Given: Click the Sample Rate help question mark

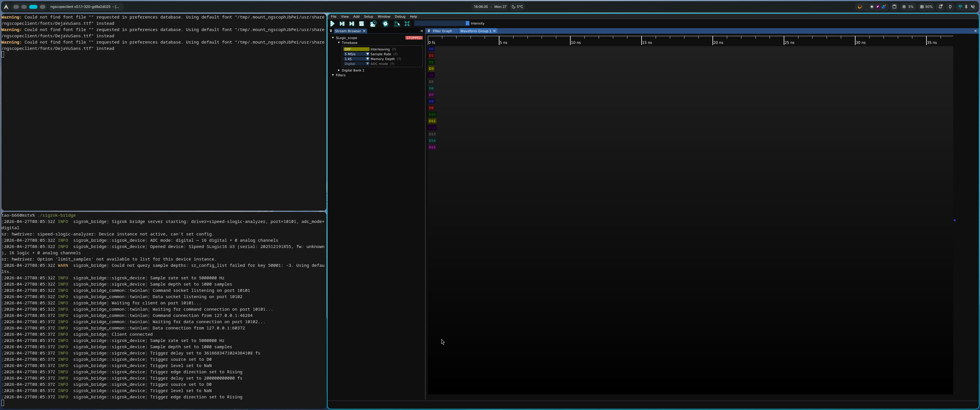Looking at the screenshot, I should tap(396, 54).
